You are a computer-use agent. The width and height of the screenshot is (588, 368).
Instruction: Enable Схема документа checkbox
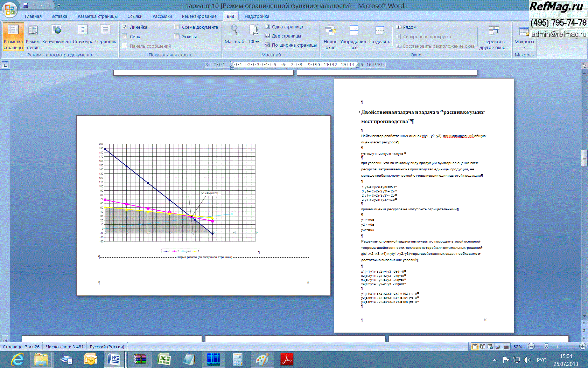click(177, 27)
